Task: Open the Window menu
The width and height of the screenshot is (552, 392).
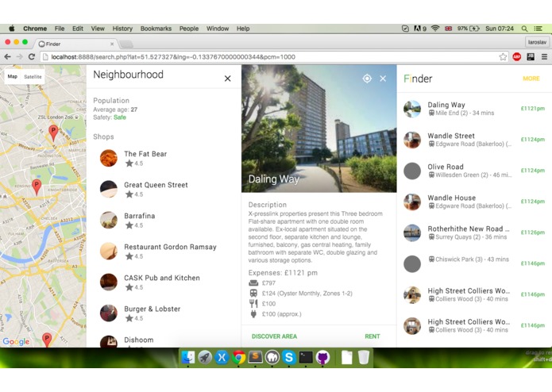Action: [218, 29]
